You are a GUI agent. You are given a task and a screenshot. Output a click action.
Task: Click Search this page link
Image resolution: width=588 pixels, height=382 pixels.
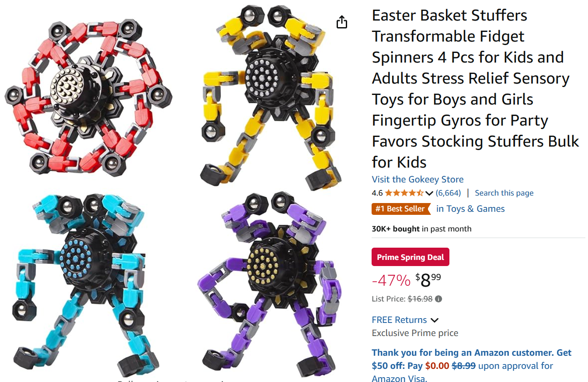pos(504,193)
